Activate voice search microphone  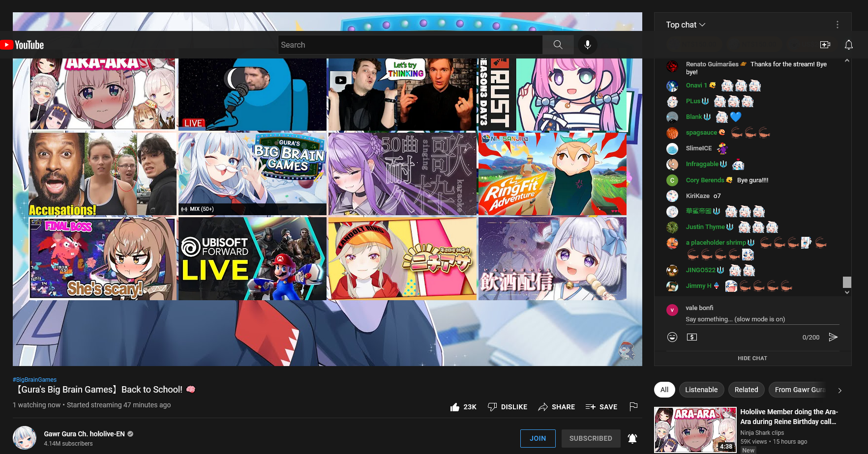point(587,45)
